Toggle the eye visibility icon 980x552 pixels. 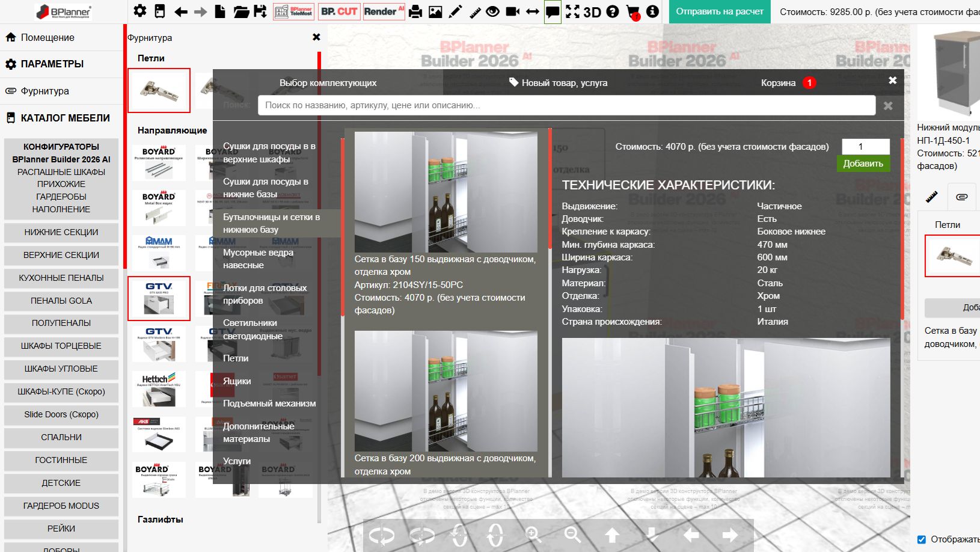click(492, 11)
